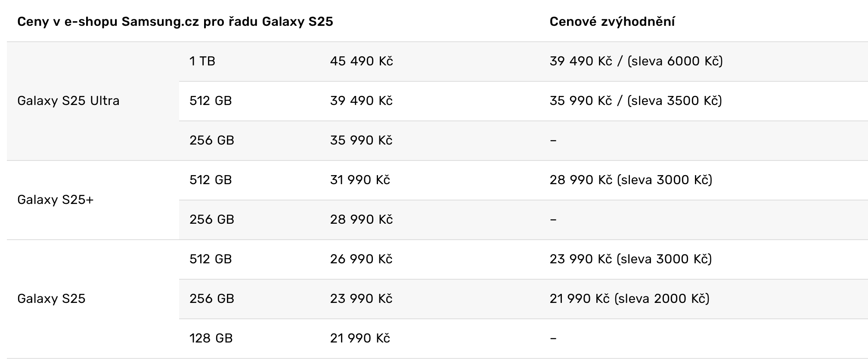Click the Ceny v e-shopu Samsung.cz header
This screenshot has width=868, height=364.
click(175, 22)
